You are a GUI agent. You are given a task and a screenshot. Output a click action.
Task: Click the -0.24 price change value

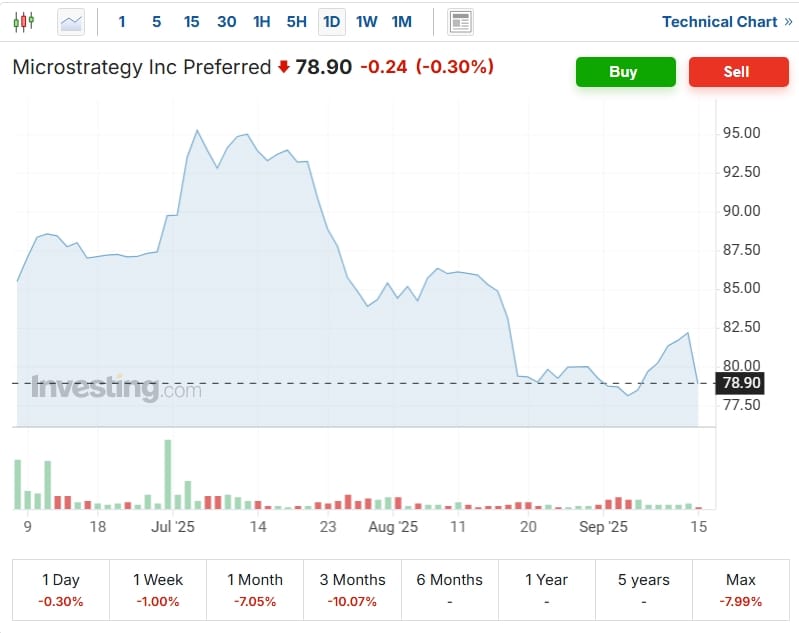[384, 67]
